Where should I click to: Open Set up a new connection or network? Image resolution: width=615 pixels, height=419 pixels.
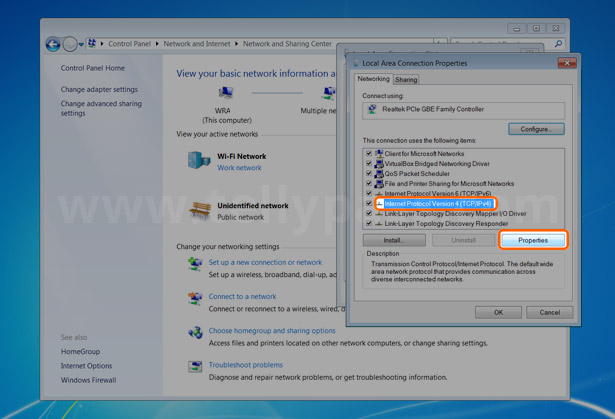265,262
